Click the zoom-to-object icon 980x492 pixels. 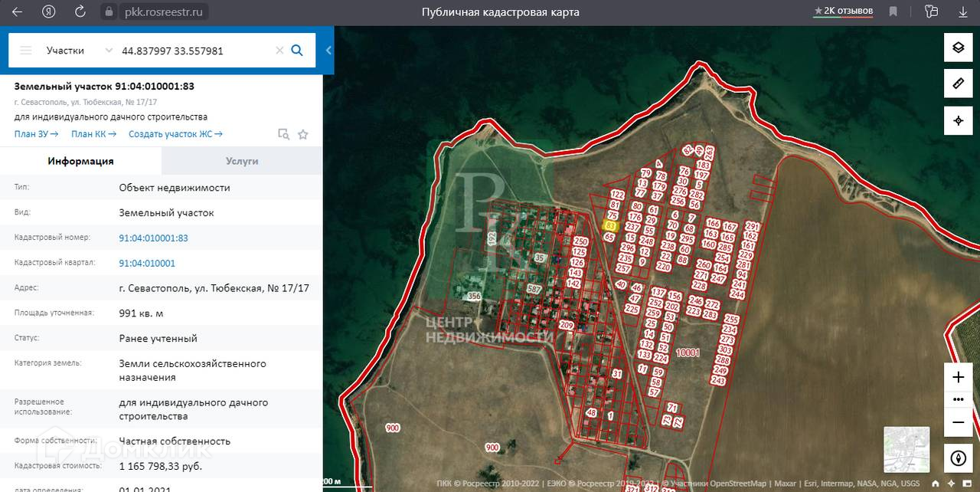click(x=283, y=134)
